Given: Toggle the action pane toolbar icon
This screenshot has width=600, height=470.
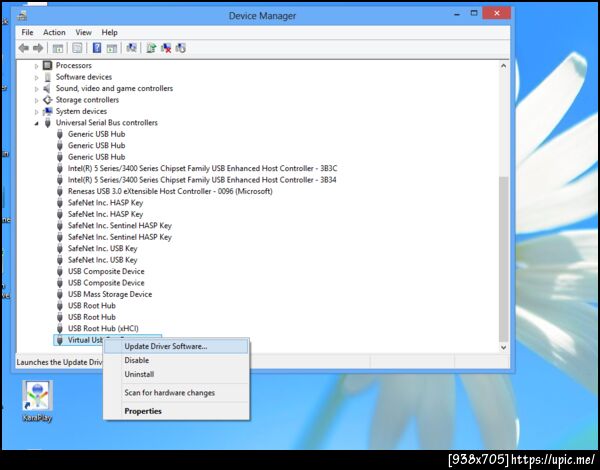Looking at the screenshot, I should pyautogui.click(x=112, y=48).
